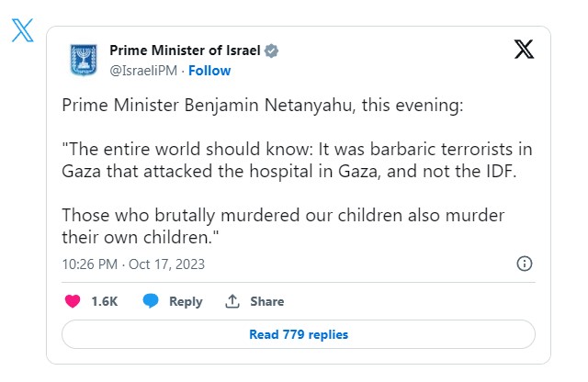Like the tweet with the pink heart
Screen dimensions: 588x382
[73, 301]
